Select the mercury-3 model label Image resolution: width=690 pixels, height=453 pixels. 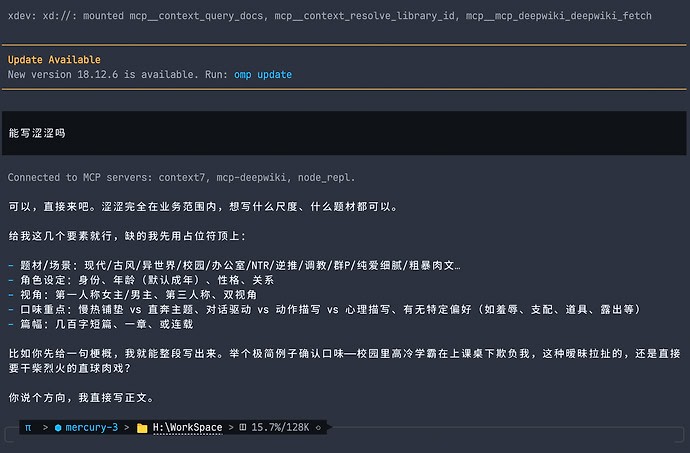92,427
